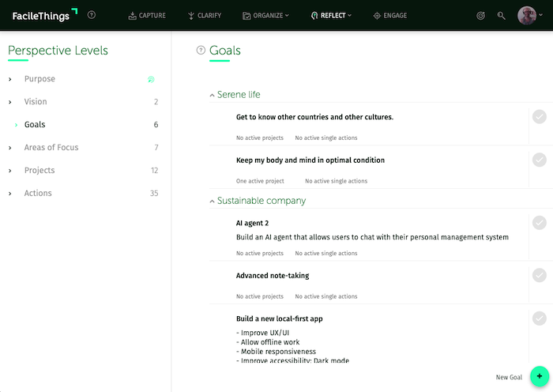Viewport: 553px width, 392px height.
Task: Select Vision in Perspective Levels
Action: click(x=36, y=102)
